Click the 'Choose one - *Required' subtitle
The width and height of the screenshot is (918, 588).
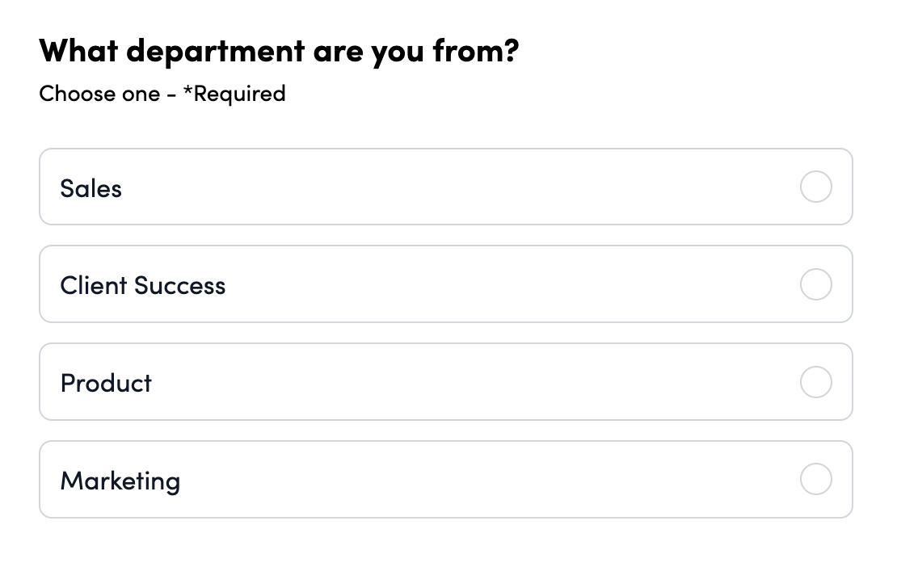click(x=162, y=94)
